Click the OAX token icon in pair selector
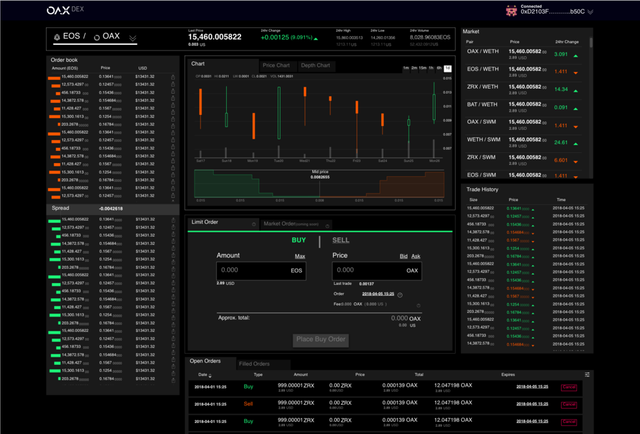This screenshot has width=640, height=434. 97,38
